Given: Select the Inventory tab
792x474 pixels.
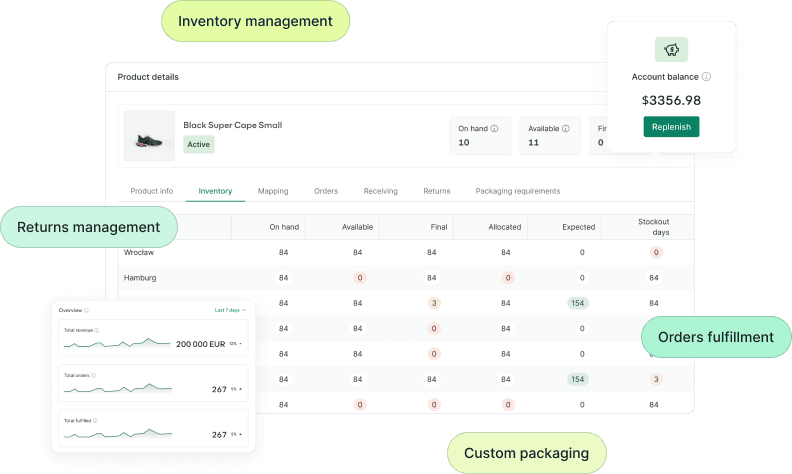Looking at the screenshot, I should [x=215, y=191].
